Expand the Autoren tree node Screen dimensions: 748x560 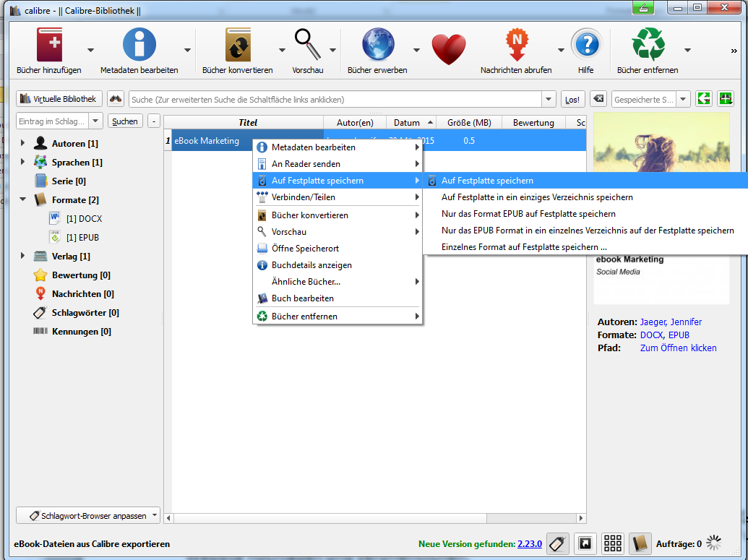[22, 144]
